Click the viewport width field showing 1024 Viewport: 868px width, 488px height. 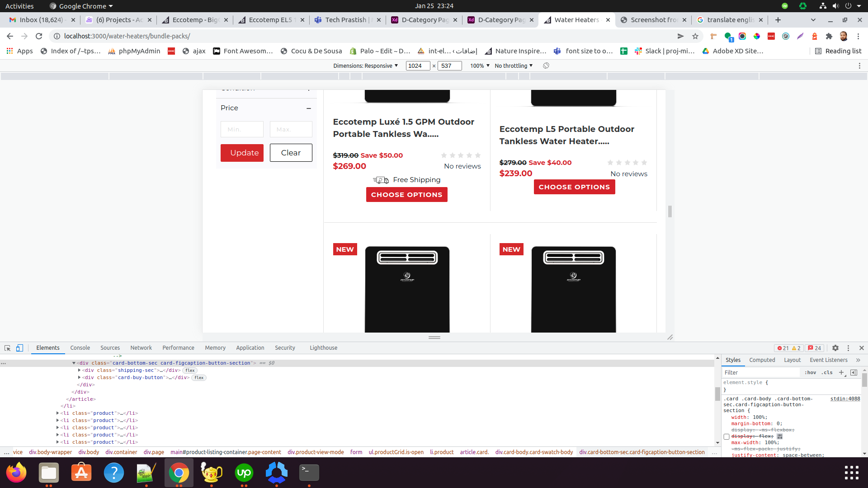[418, 66]
